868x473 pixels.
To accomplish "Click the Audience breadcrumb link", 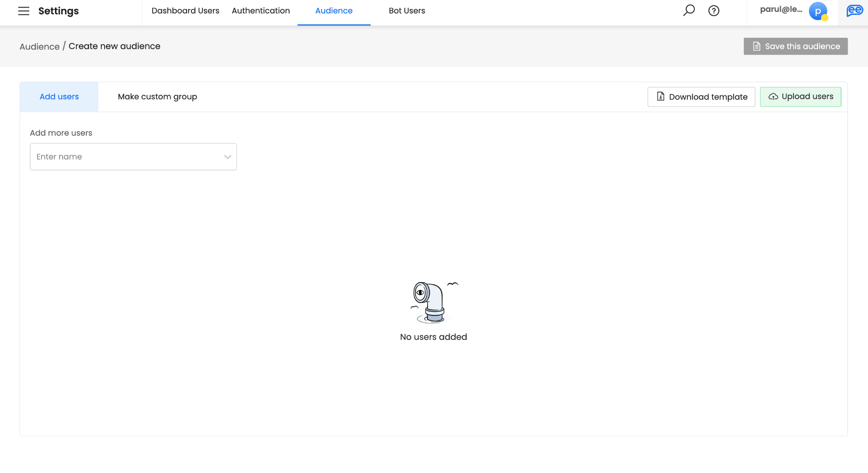I will point(39,47).
